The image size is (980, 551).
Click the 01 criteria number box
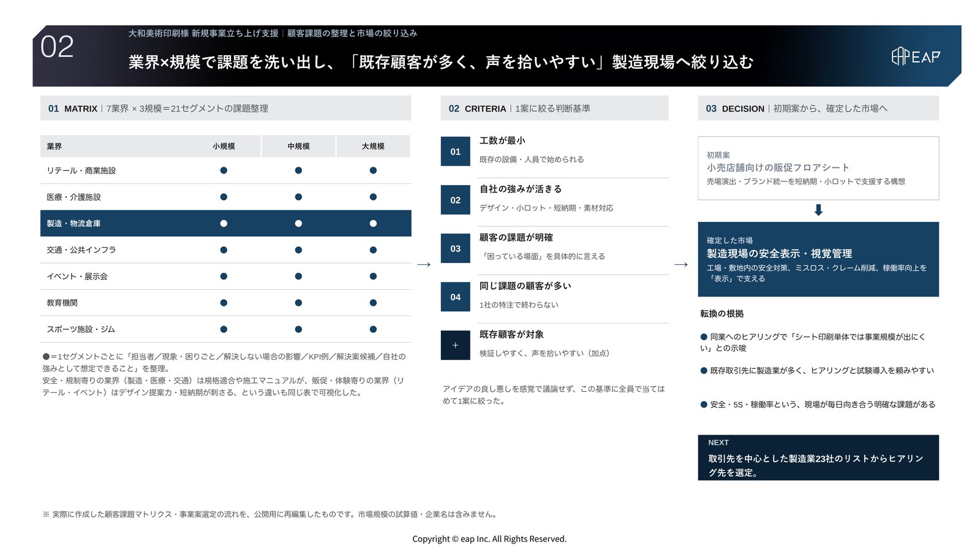(x=456, y=151)
